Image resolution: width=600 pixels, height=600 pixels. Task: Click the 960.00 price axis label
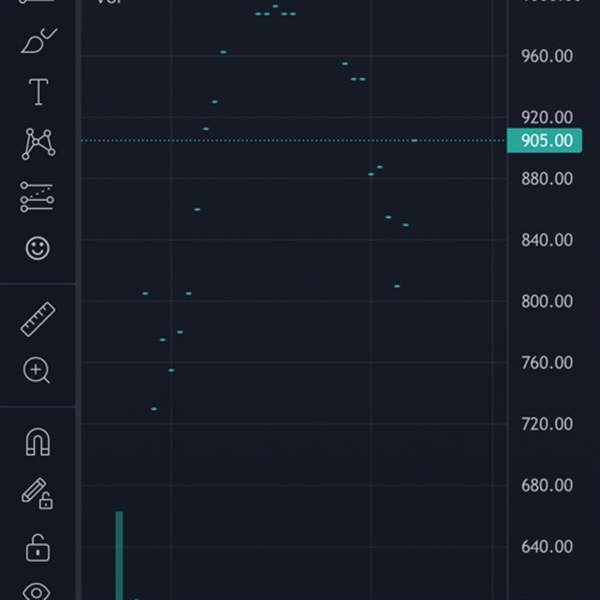(547, 56)
